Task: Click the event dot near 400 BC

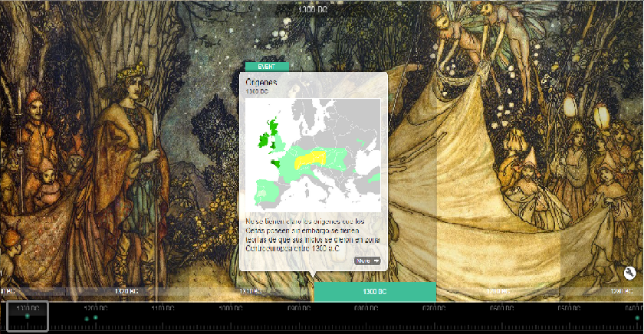Action: pyautogui.click(x=637, y=318)
